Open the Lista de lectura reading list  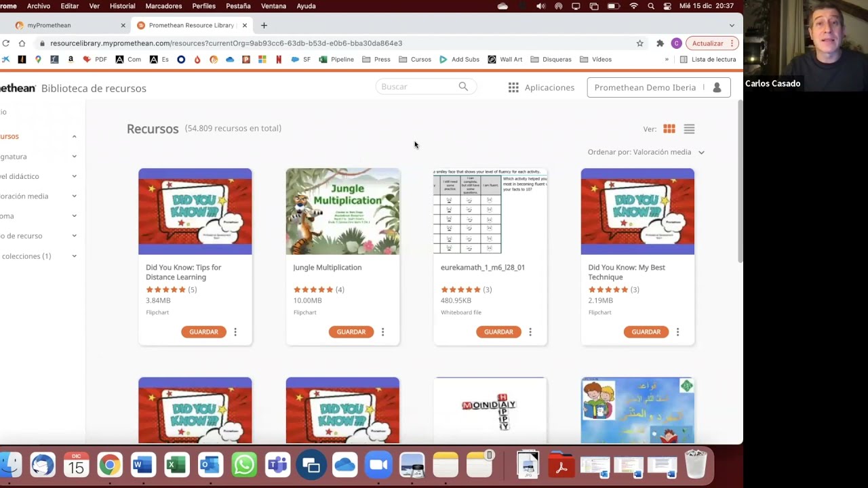708,60
